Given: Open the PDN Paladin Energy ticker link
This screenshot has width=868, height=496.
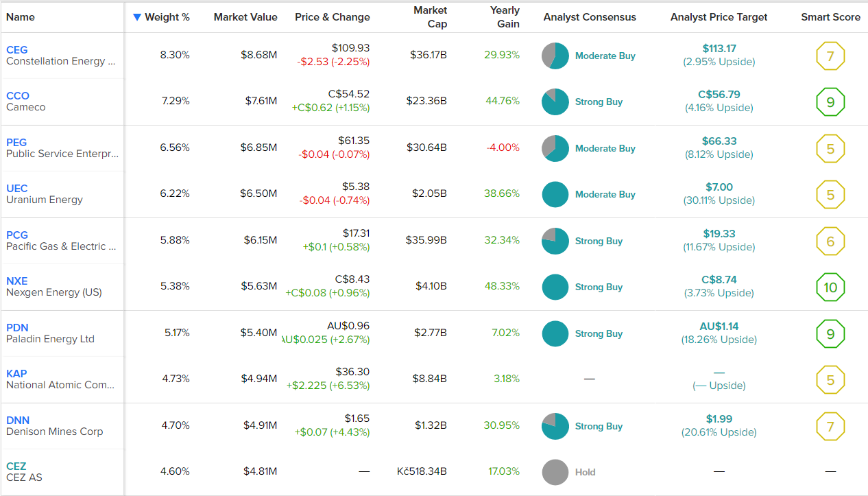Looking at the screenshot, I should tap(17, 327).
